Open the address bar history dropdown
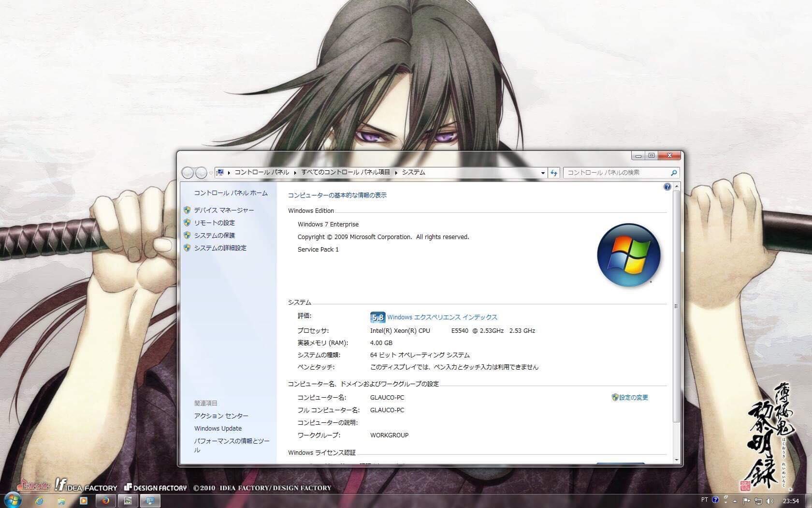812x508 pixels. 543,173
